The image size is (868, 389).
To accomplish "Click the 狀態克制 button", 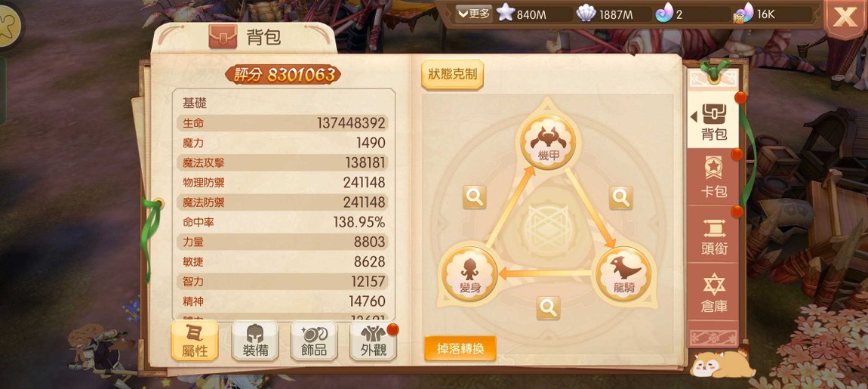I will click(452, 75).
